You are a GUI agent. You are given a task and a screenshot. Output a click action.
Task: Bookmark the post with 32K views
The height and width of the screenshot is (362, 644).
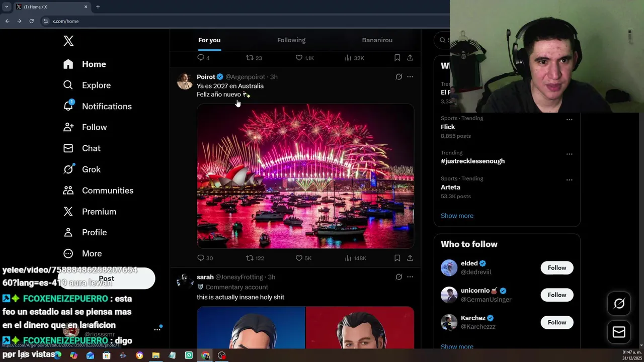point(397,58)
